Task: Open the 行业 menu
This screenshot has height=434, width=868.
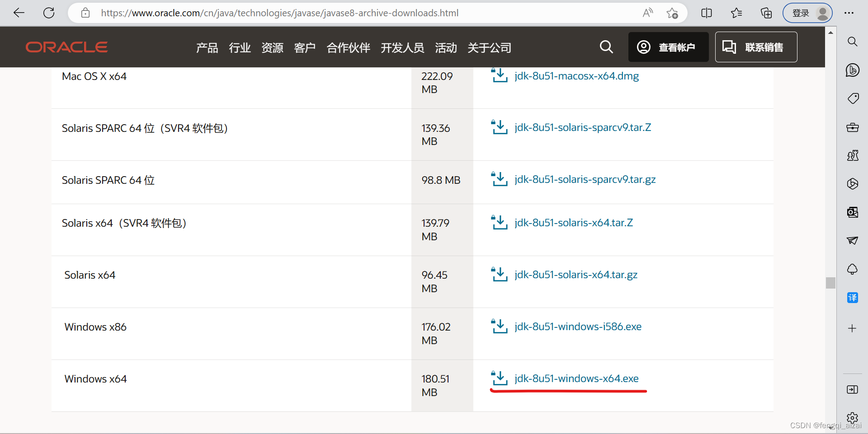Action: tap(240, 47)
